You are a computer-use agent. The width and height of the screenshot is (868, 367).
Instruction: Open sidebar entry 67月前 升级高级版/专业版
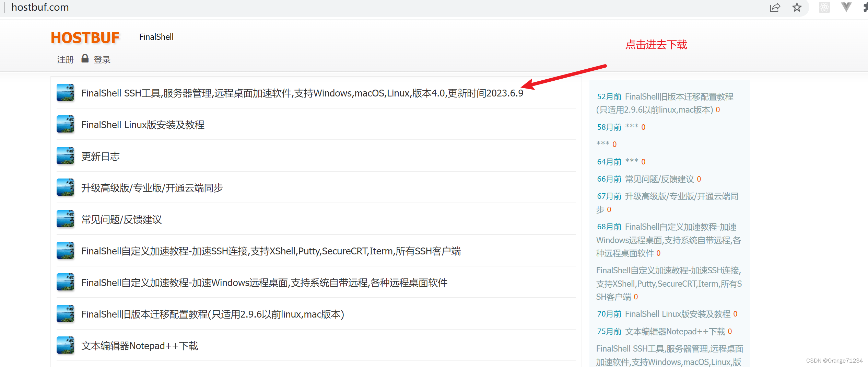click(667, 203)
